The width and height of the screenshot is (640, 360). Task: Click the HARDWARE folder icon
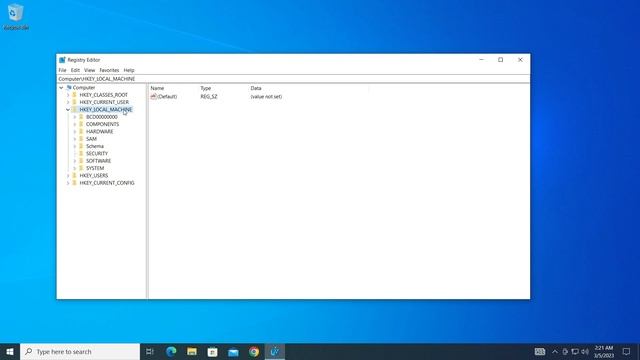(81, 132)
